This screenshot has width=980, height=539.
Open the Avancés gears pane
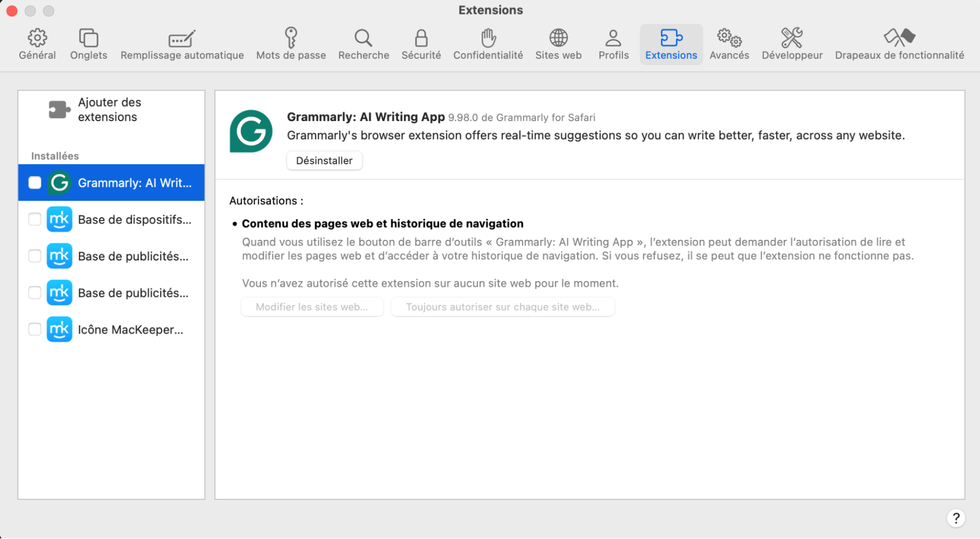coord(729,44)
